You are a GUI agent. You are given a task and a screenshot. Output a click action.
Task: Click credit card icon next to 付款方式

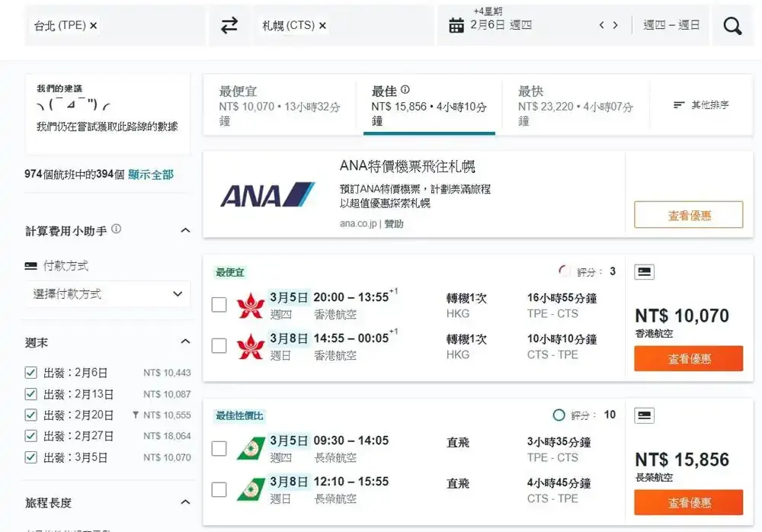point(30,266)
